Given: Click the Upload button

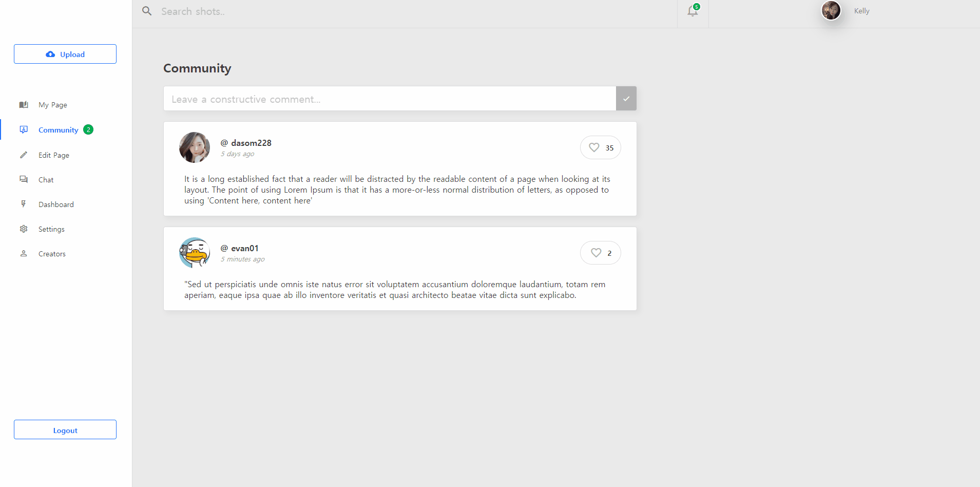Looking at the screenshot, I should point(65,54).
